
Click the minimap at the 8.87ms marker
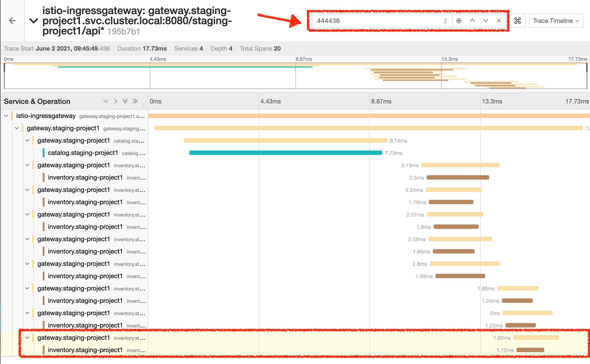click(296, 76)
